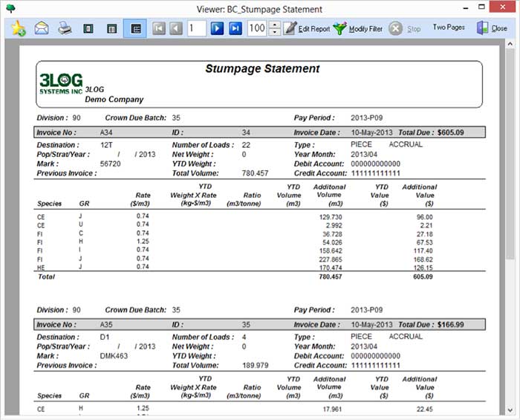This screenshot has width=520, height=420.
Task: Click the Stop button
Action: tap(404, 29)
